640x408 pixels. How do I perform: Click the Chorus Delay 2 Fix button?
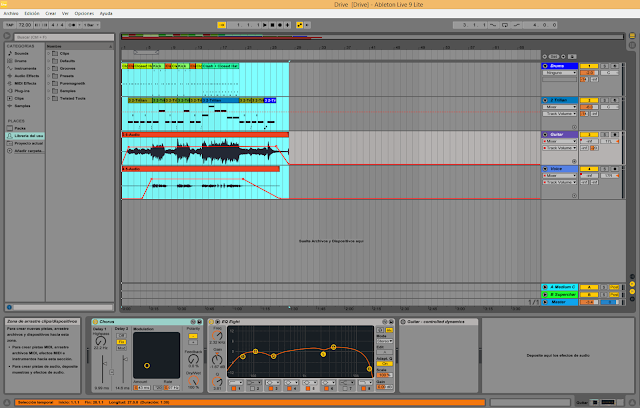[x=121, y=342]
